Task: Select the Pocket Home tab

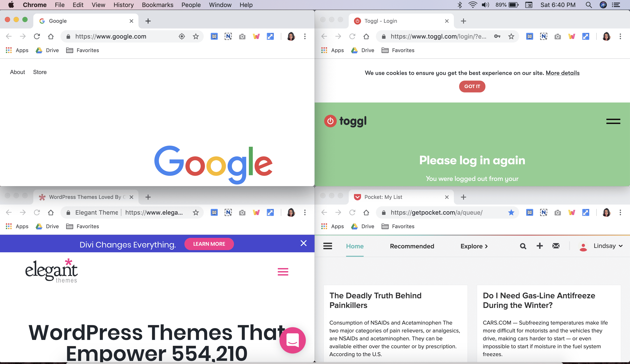Action: [x=355, y=246]
